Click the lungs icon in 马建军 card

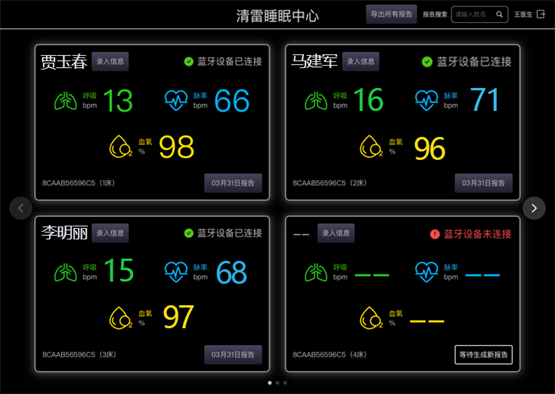[316, 101]
